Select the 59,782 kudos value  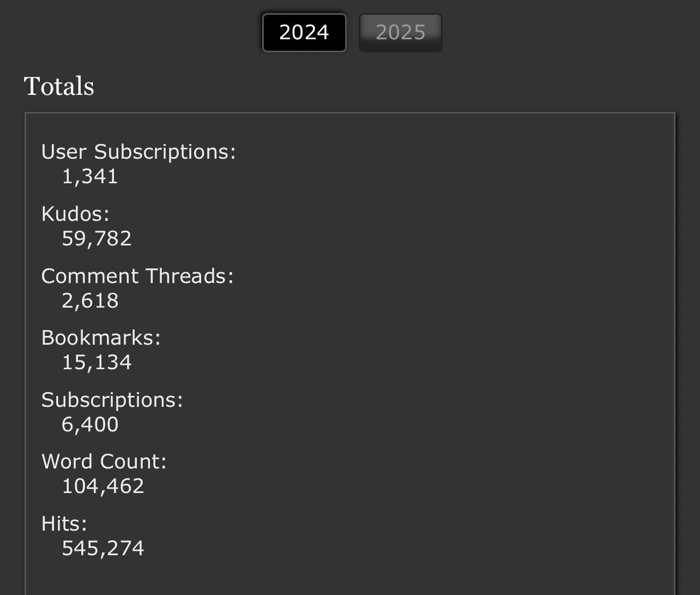coord(96,239)
